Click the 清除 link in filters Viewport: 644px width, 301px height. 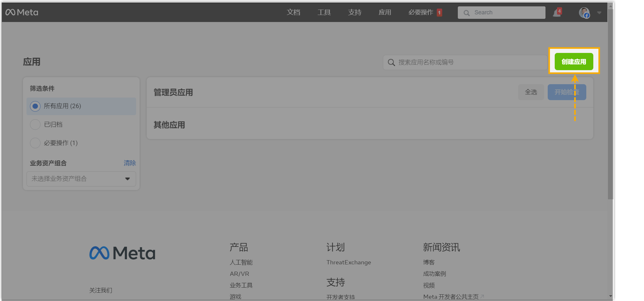click(129, 163)
